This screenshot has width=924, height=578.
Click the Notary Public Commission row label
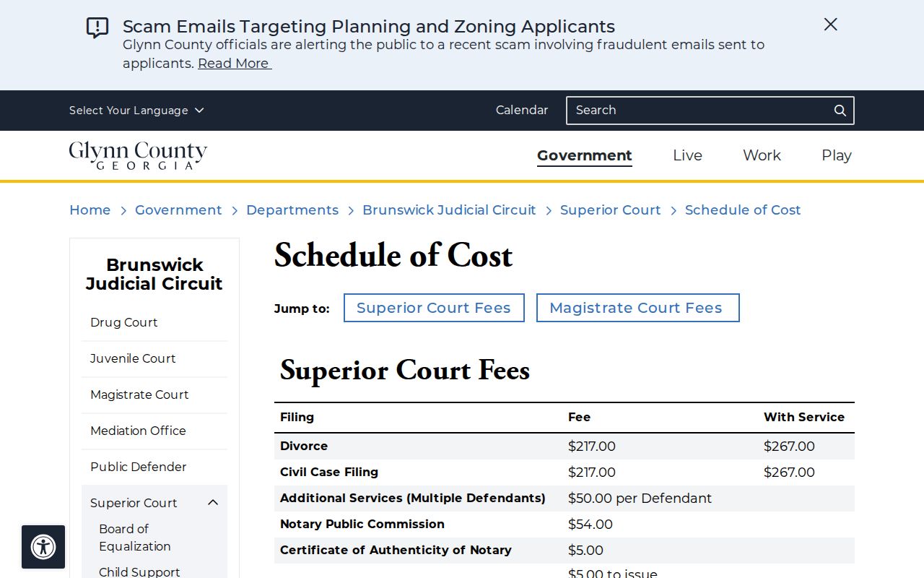[362, 525]
